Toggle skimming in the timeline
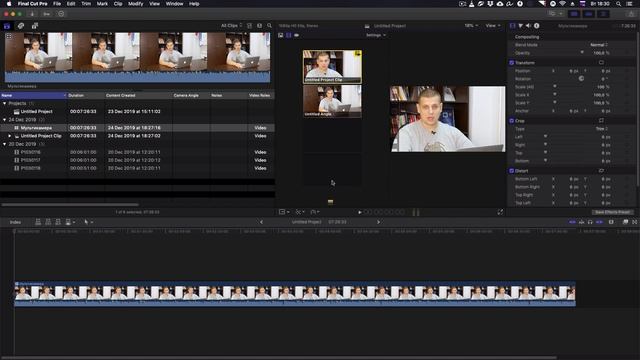Screen dimensions: 640x360 572,222
